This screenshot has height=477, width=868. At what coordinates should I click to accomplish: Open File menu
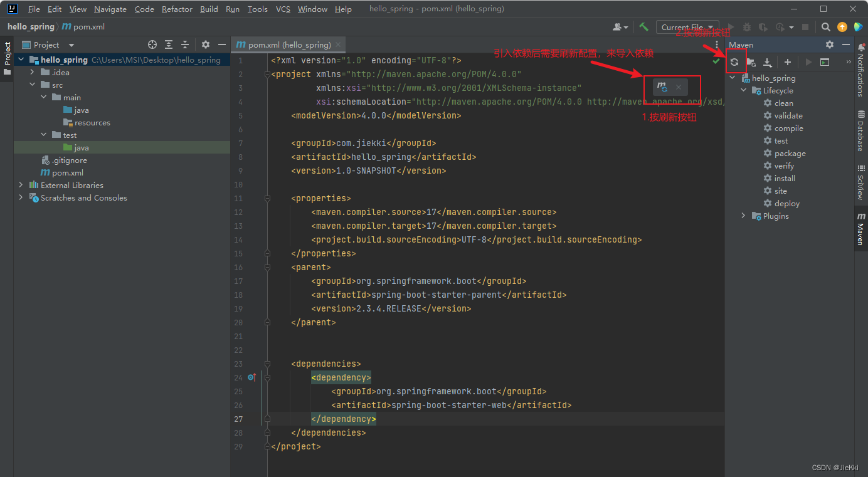(34, 9)
